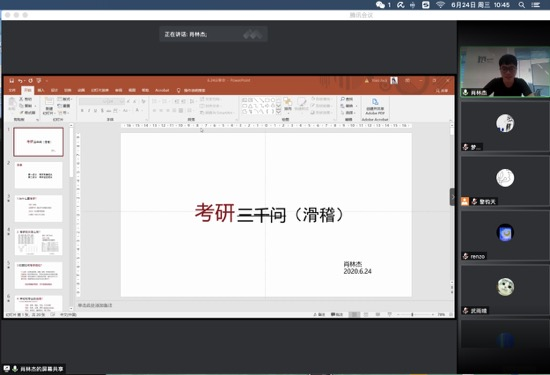Viewport: 550px width, 375px height.
Task: Click the date text 2020.6.24 on the slide
Action: [357, 271]
